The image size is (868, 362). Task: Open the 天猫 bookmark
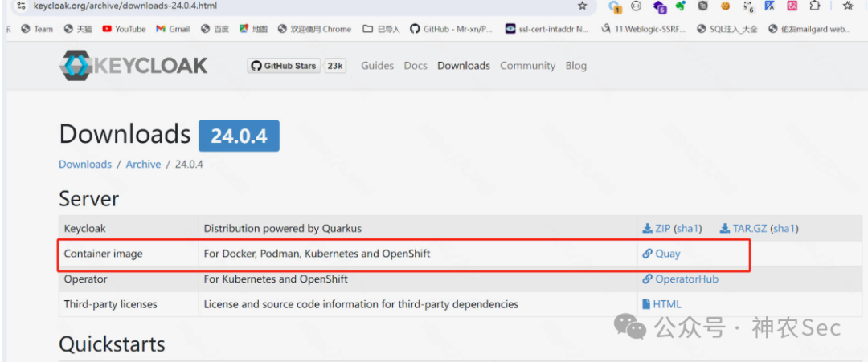[x=78, y=29]
